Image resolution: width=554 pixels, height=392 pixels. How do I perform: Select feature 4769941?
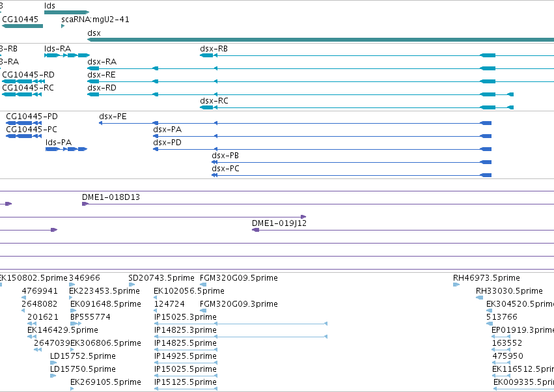coord(23,298)
